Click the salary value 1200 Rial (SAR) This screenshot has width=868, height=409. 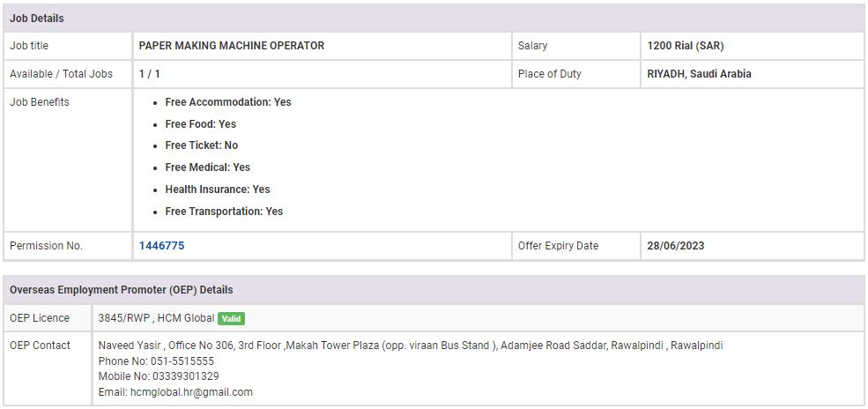pos(685,46)
